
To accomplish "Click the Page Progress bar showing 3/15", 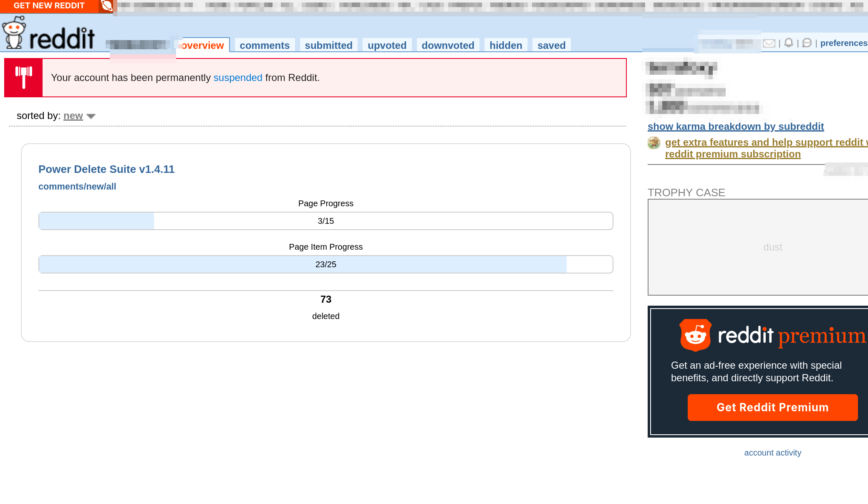I will (x=325, y=221).
